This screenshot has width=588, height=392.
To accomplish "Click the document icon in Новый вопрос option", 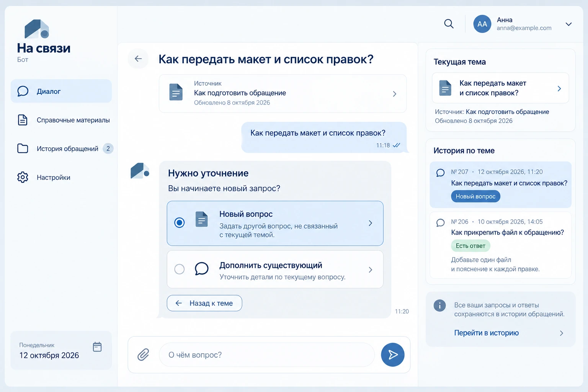I will point(201,219).
